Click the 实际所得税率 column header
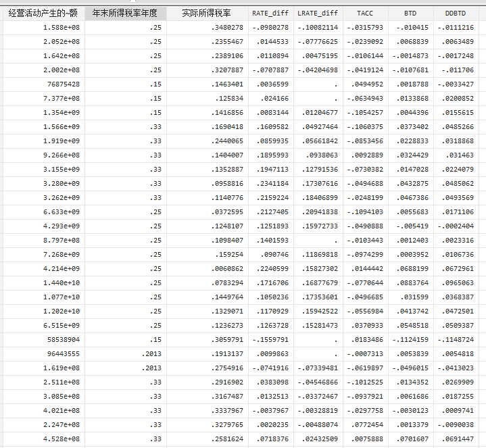486x448 pixels. (x=206, y=13)
